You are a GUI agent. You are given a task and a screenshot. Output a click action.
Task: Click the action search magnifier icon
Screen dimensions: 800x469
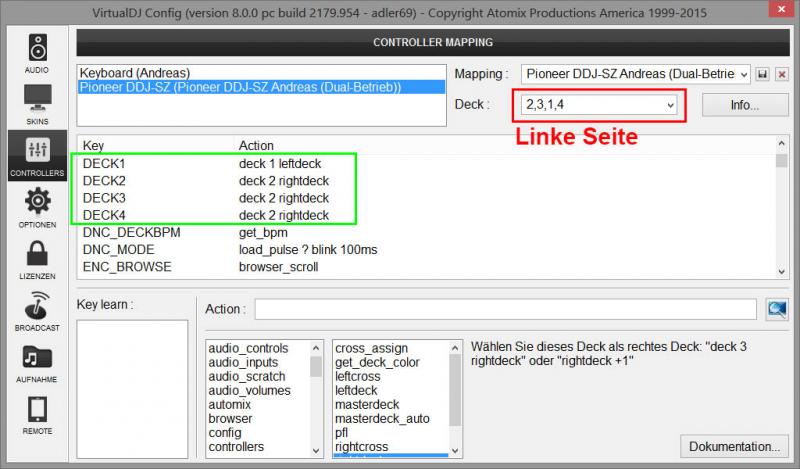coord(777,309)
